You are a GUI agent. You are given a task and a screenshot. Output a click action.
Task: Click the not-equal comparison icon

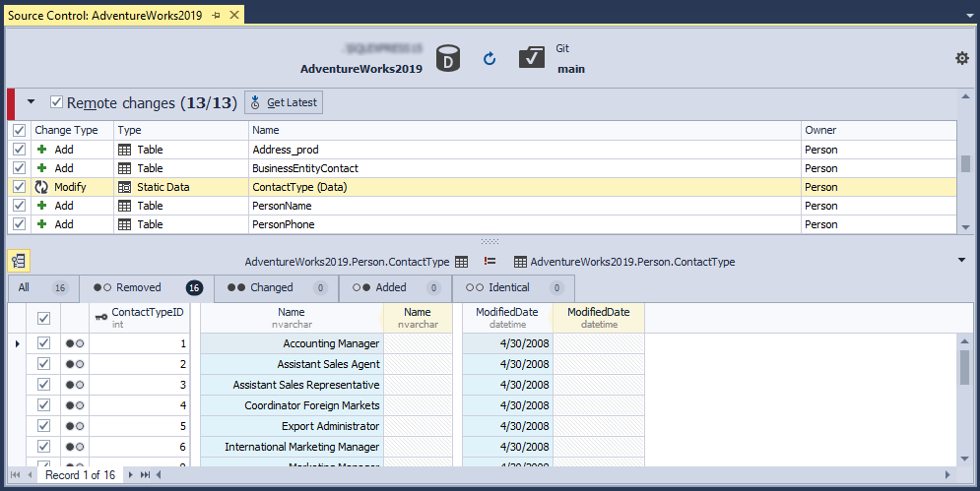pyautogui.click(x=490, y=261)
